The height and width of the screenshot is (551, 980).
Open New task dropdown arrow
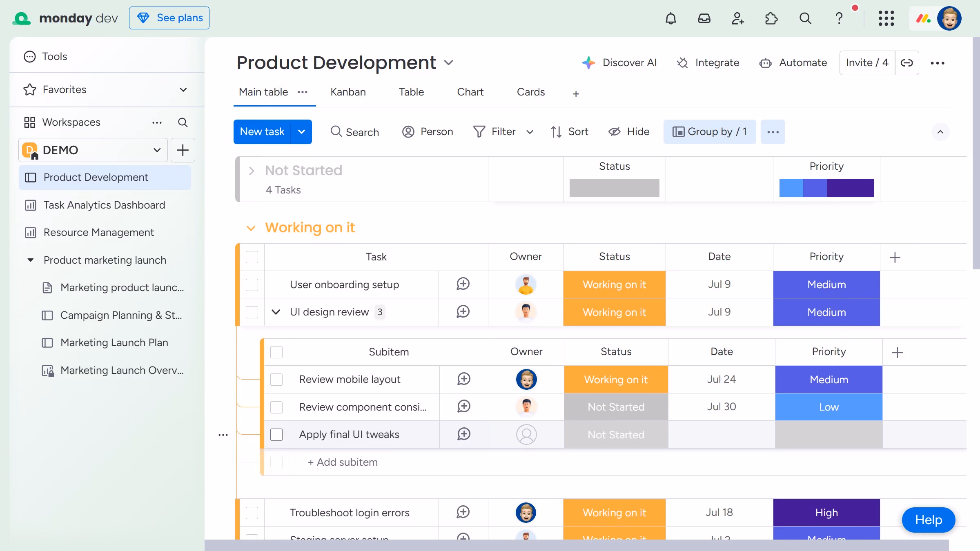(x=301, y=132)
